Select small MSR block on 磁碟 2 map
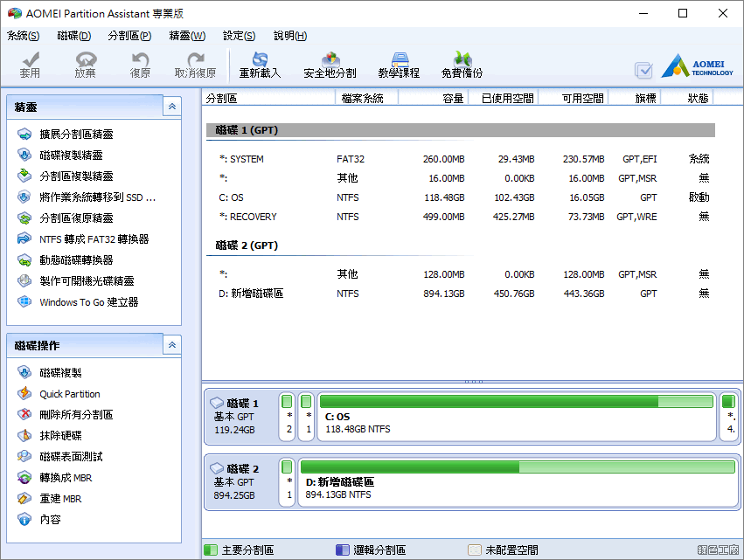The image size is (744, 560). click(287, 482)
